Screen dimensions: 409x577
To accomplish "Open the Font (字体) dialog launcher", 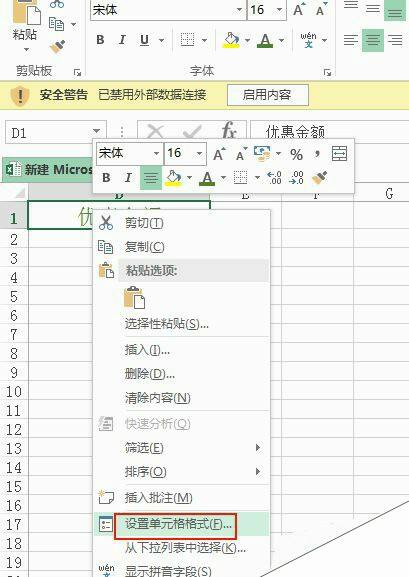I will [327, 72].
